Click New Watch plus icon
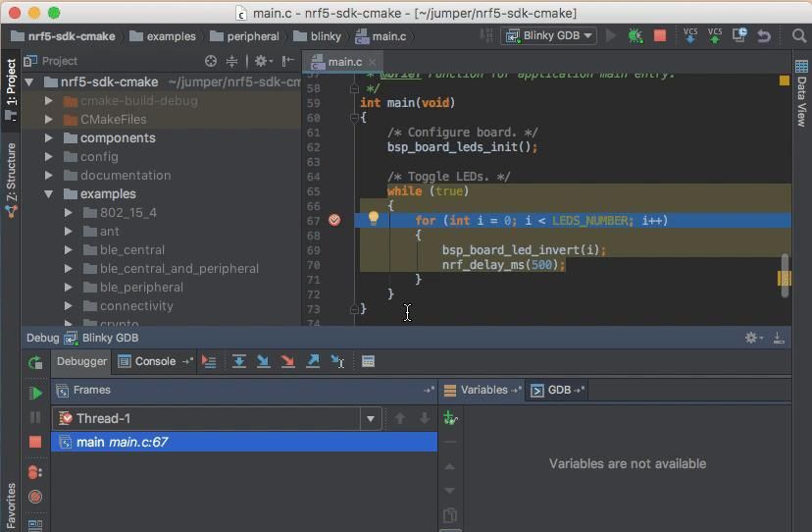 [x=450, y=418]
